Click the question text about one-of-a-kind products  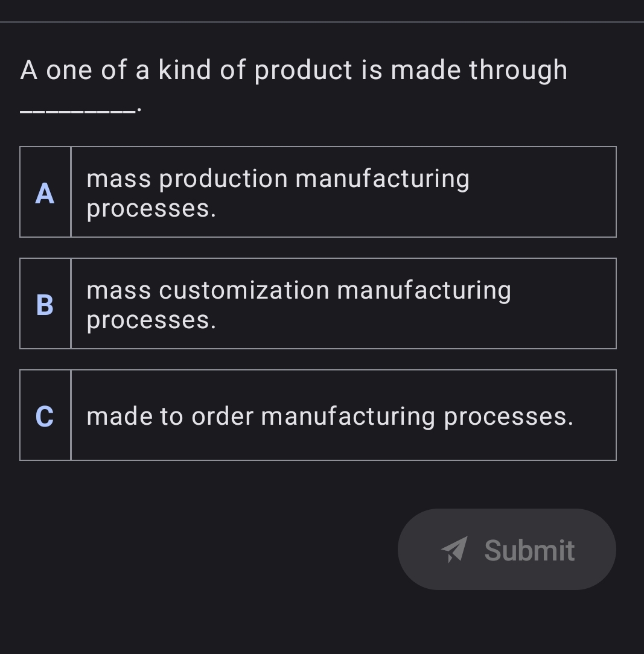click(293, 70)
